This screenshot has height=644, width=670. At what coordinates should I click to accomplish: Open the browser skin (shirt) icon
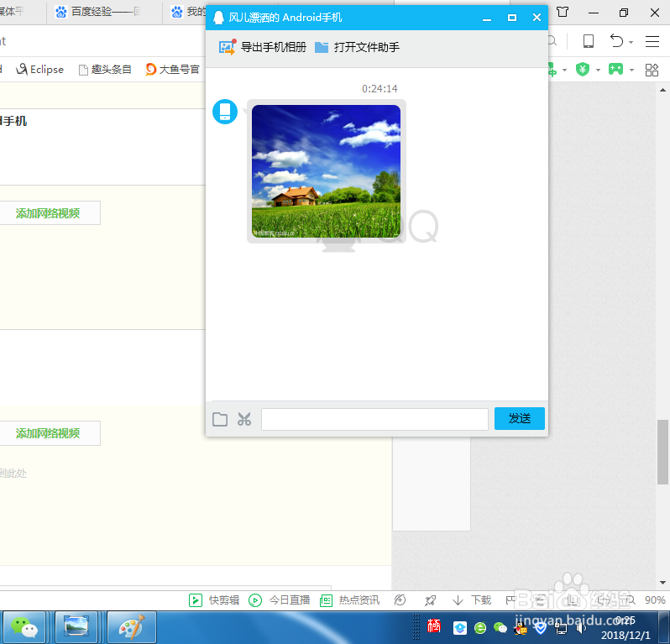[x=563, y=12]
